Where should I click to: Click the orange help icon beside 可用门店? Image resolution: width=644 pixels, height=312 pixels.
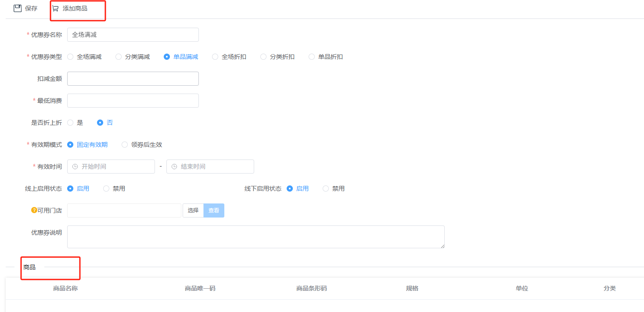point(34,210)
